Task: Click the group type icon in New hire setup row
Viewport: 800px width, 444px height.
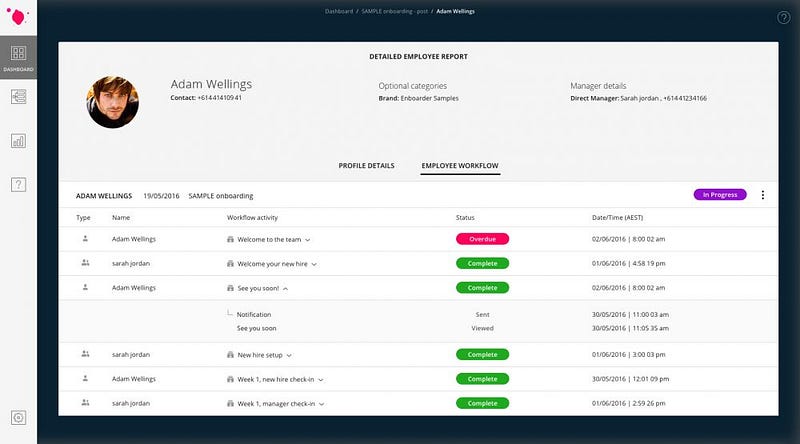Action: tap(85, 354)
